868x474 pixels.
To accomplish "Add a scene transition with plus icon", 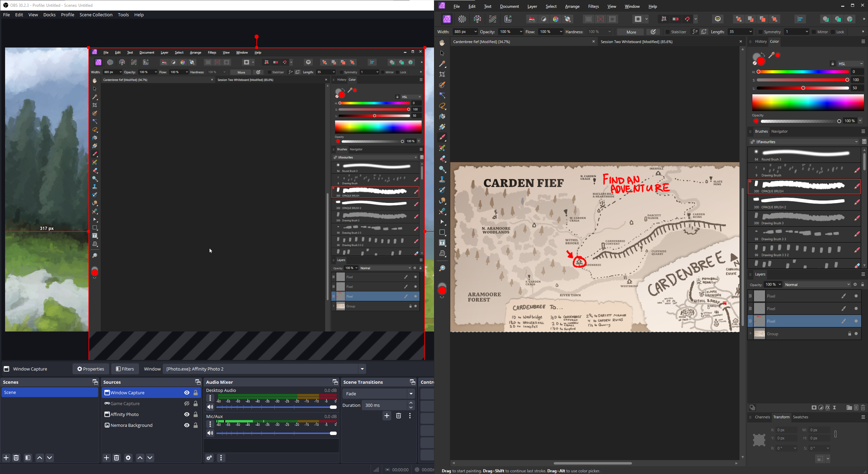I will [387, 416].
